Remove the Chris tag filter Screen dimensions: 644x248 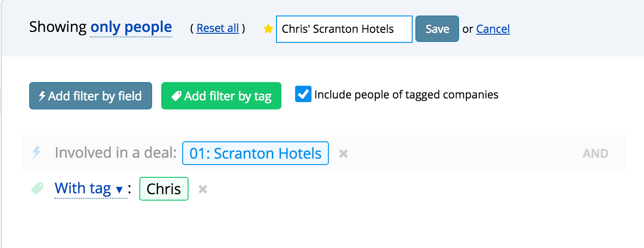[203, 189]
